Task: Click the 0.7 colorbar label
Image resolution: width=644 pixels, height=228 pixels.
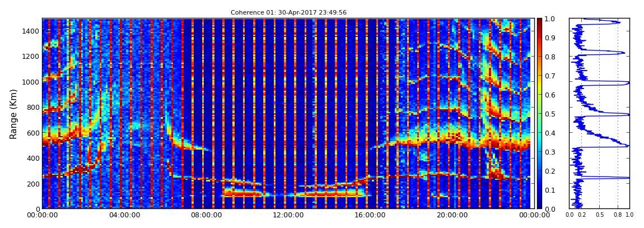Action: click(x=550, y=76)
